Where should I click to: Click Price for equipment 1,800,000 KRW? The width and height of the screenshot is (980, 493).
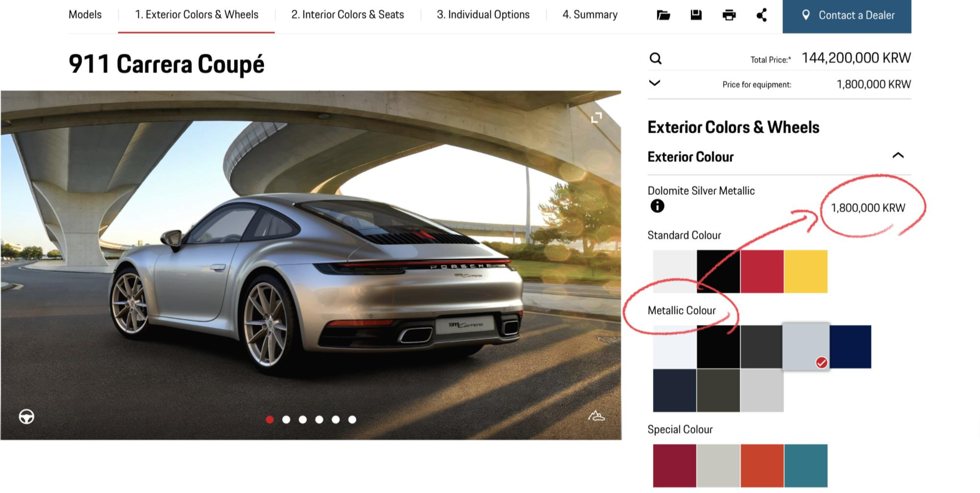coord(874,84)
